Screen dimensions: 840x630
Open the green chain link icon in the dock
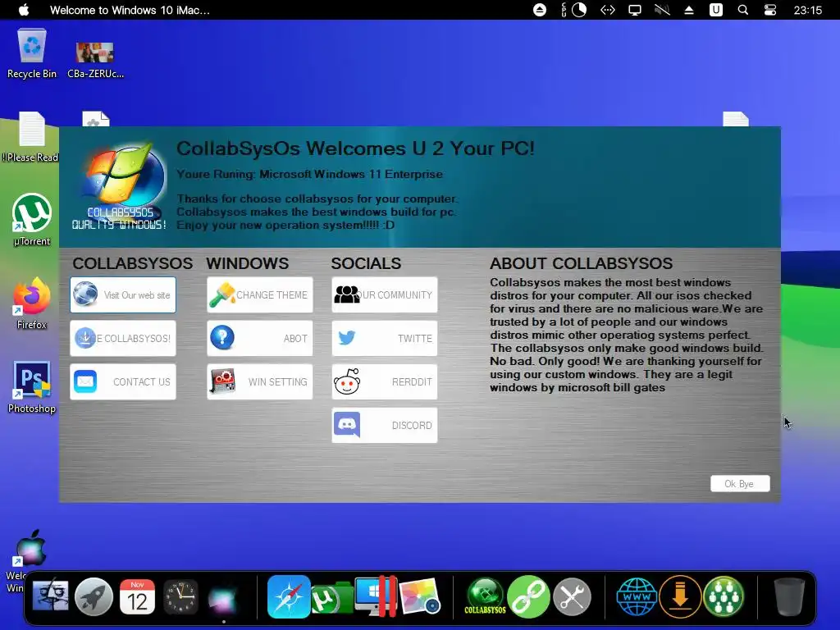529,596
